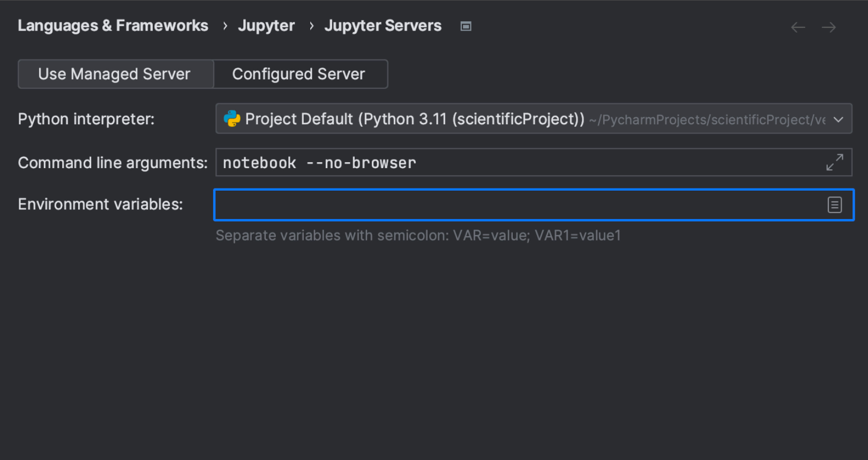Switch to Use Managed Server mode
This screenshot has width=868, height=460.
pos(115,74)
